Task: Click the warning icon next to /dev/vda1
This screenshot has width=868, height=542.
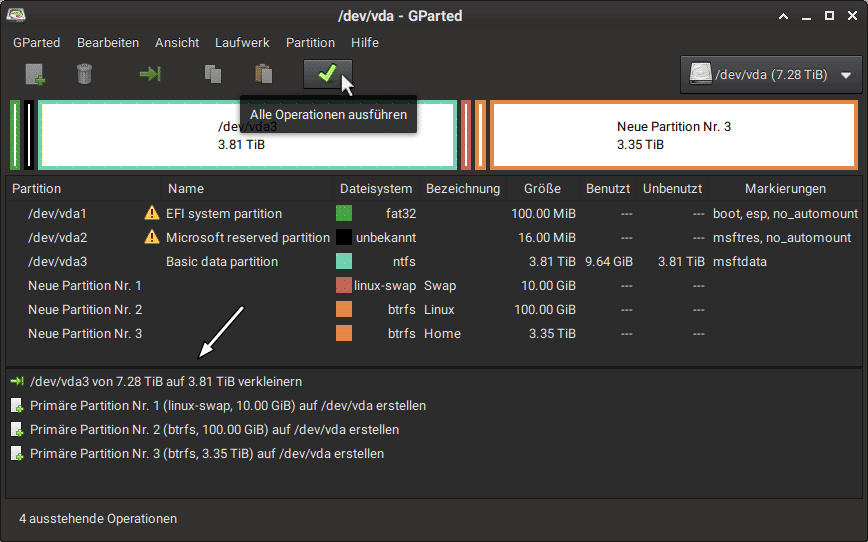Action: [152, 213]
